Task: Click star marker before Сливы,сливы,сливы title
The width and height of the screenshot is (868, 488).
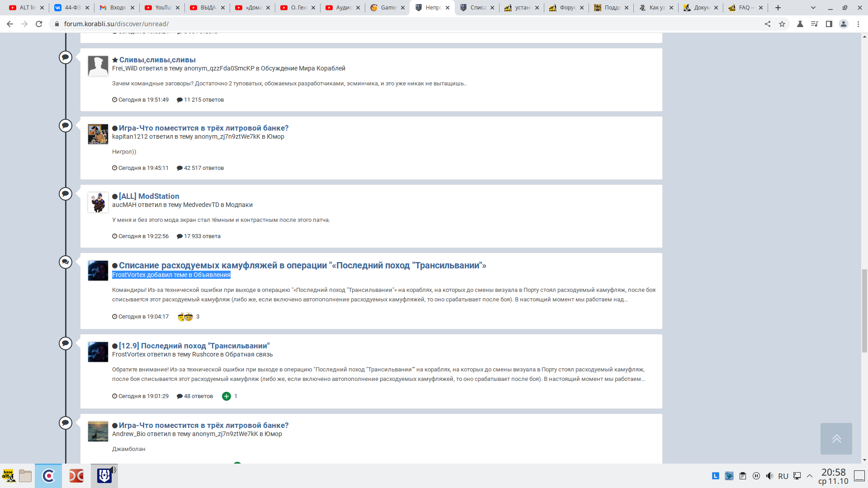Action: [115, 60]
